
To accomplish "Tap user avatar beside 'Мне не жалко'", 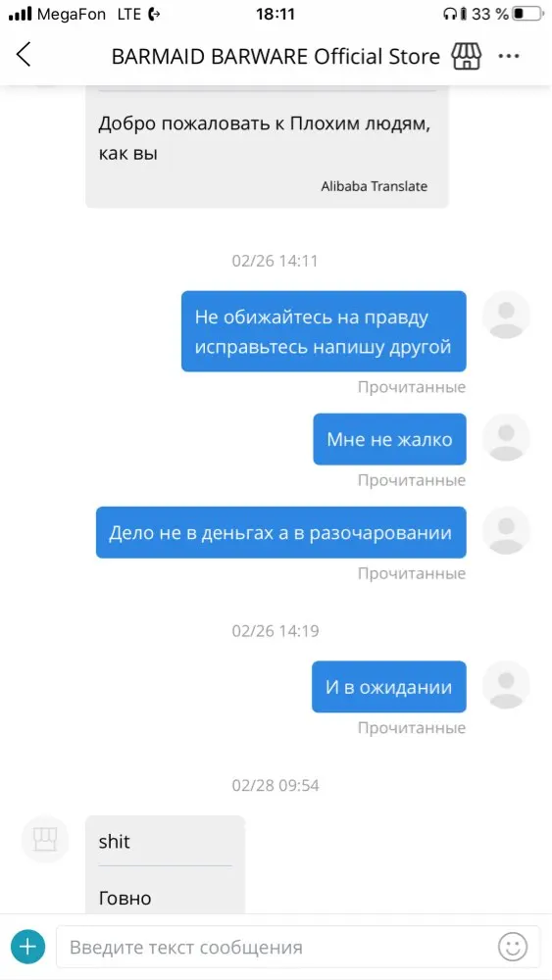I will [506, 437].
